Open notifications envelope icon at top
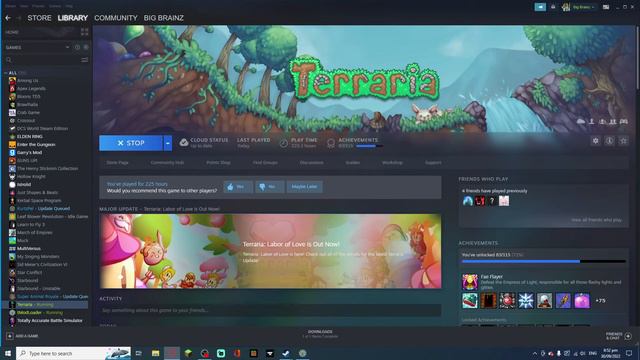The image size is (640, 360). pos(553,7)
